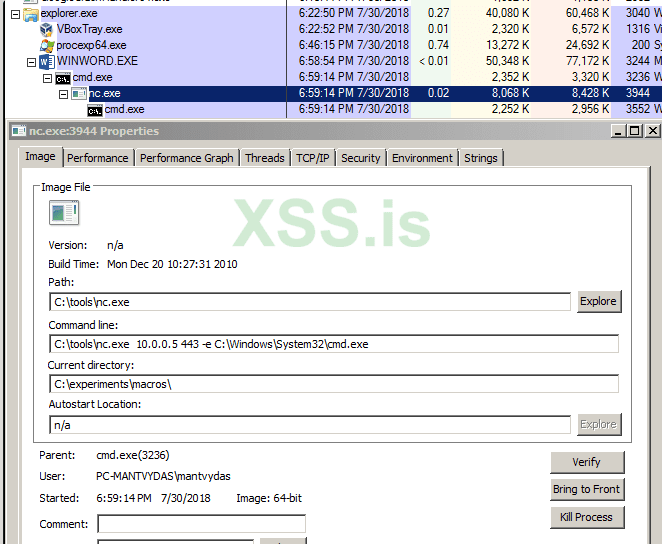
Task: Select the WINWORD.EXE process row
Action: (334, 61)
